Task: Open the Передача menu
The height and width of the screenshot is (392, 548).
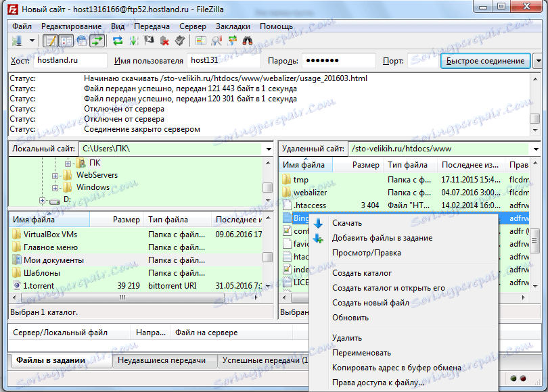Action: (152, 26)
